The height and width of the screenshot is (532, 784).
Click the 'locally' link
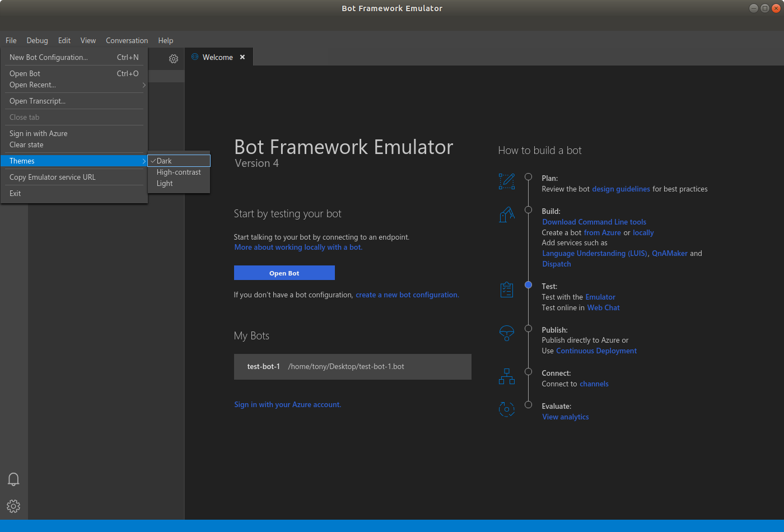point(643,232)
